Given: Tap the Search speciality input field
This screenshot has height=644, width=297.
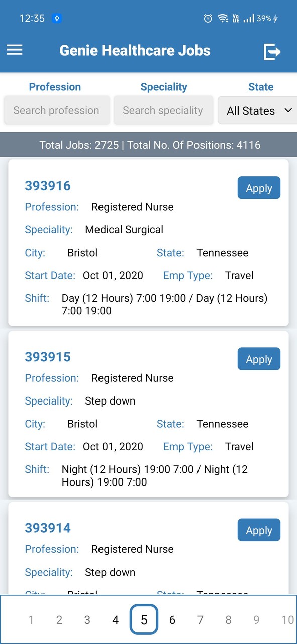Looking at the screenshot, I should (x=163, y=110).
